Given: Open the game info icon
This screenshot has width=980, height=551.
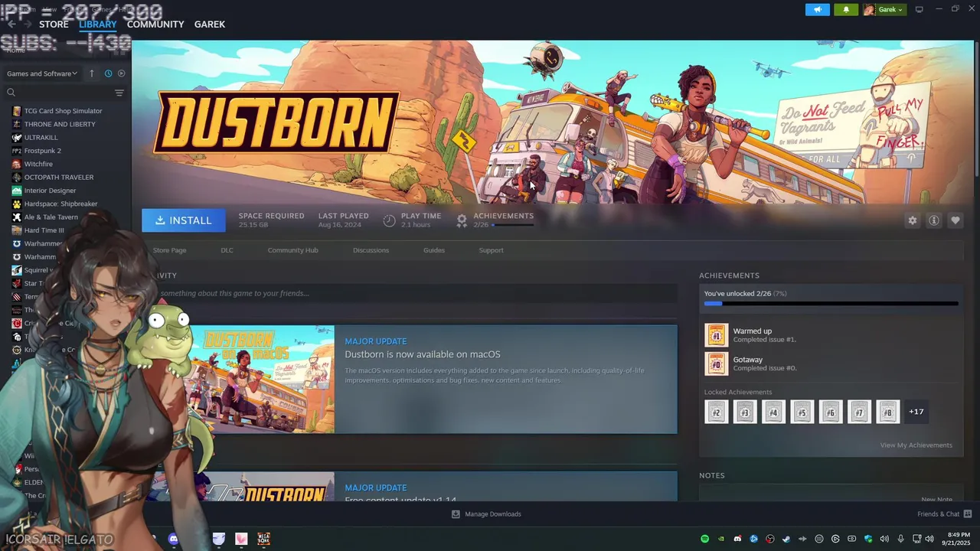Looking at the screenshot, I should click(x=933, y=220).
